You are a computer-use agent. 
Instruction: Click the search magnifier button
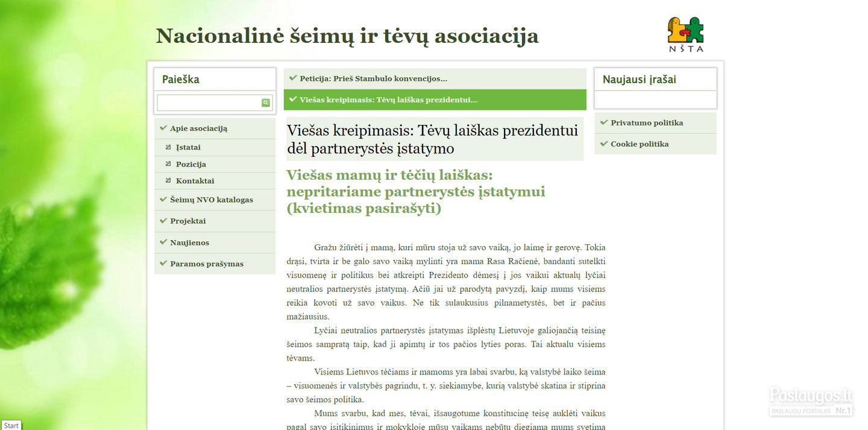click(266, 103)
